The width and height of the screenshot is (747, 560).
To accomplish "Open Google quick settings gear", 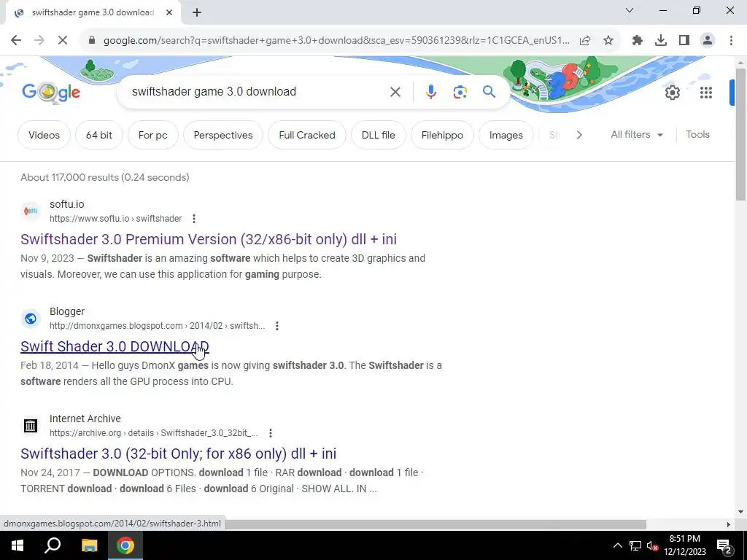I will [672, 93].
